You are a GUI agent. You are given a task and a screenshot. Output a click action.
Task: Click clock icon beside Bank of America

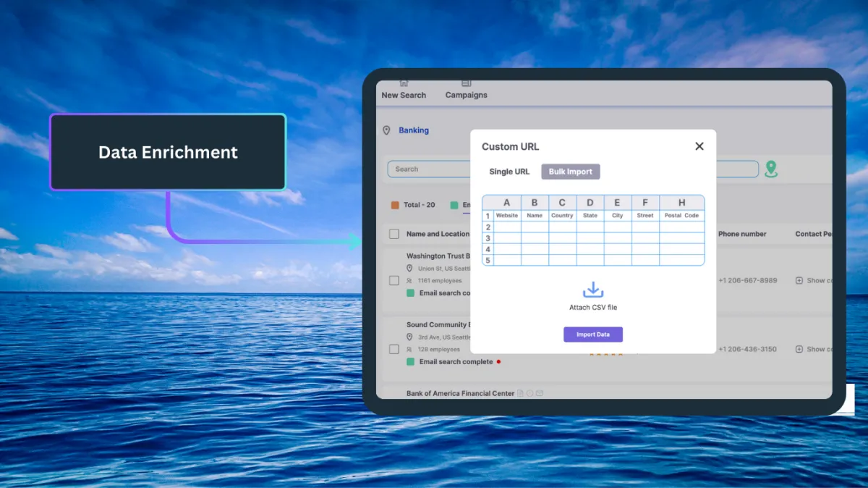pyautogui.click(x=529, y=393)
